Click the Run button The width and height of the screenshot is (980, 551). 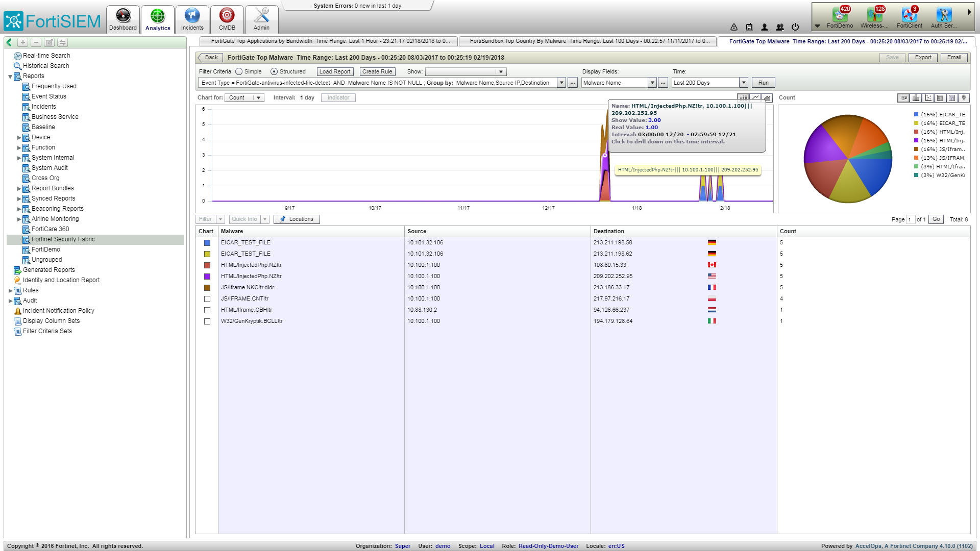(763, 83)
